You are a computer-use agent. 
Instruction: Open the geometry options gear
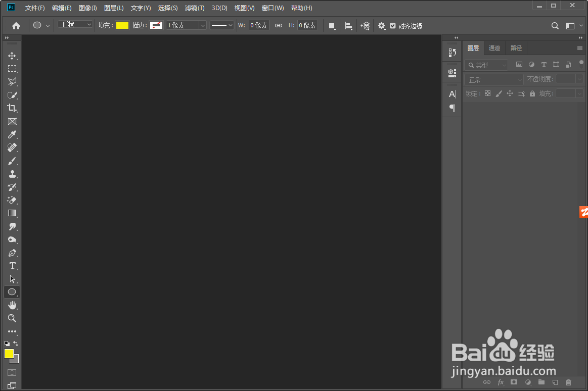(381, 26)
